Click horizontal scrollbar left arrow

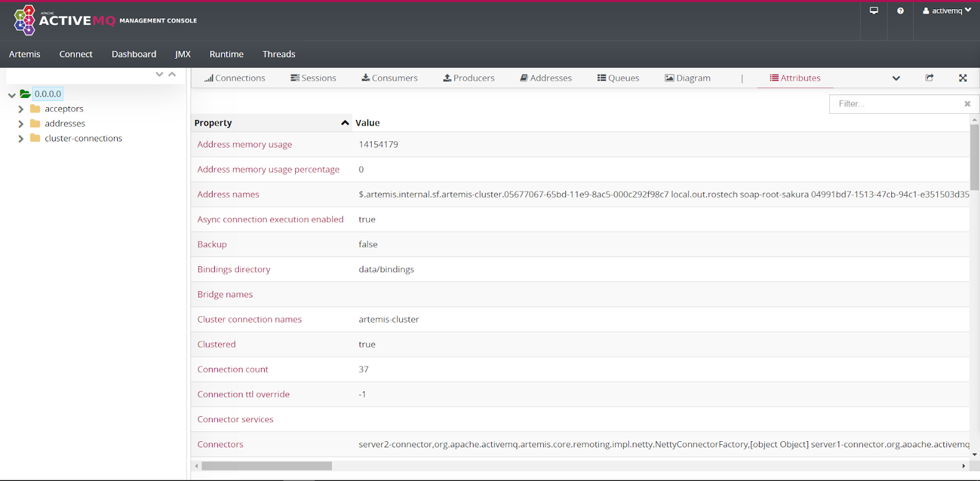click(x=197, y=466)
